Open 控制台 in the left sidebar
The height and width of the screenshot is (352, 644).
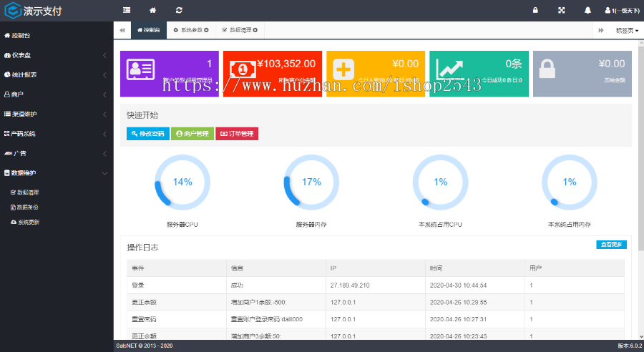[57, 35]
